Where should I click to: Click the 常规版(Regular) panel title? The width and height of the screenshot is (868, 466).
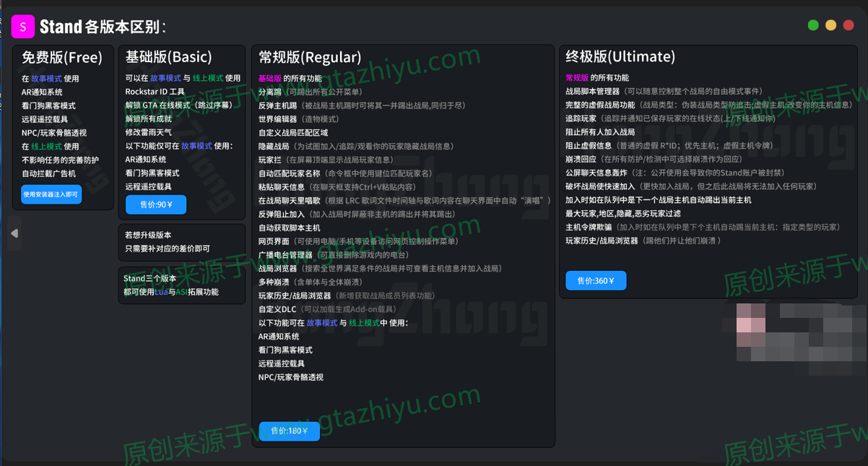click(309, 57)
